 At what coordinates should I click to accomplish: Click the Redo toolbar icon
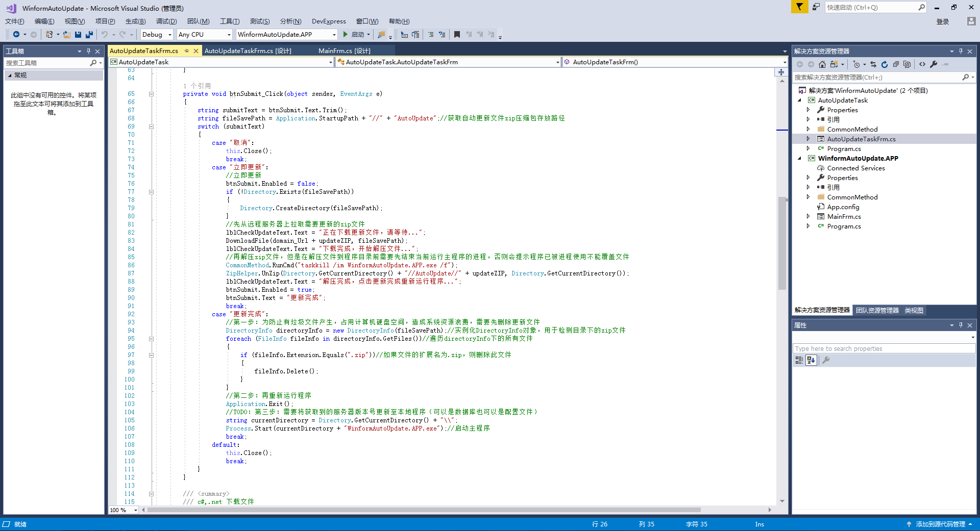122,35
